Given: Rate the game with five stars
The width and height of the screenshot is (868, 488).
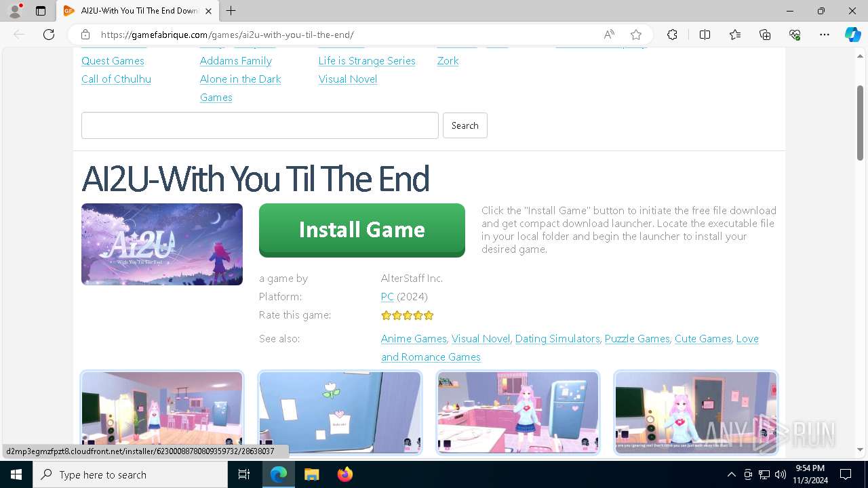Looking at the screenshot, I should tap(429, 315).
